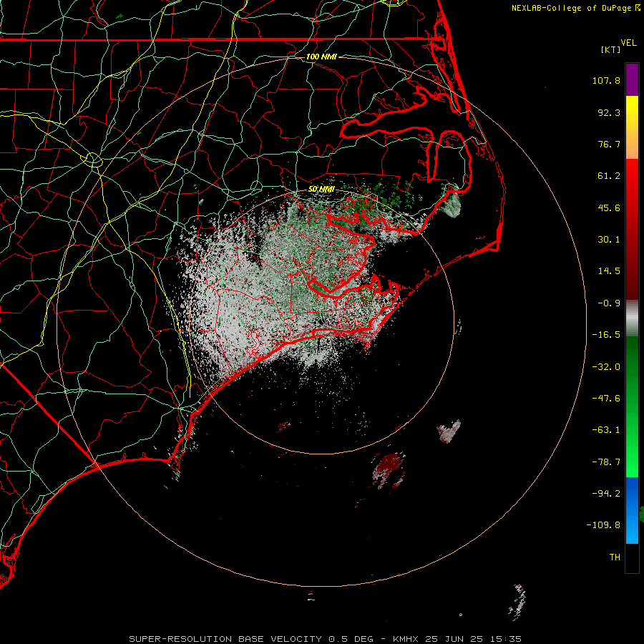Select the 45.6 value on the velocity scale
This screenshot has height=644, width=644.
pyautogui.click(x=609, y=208)
